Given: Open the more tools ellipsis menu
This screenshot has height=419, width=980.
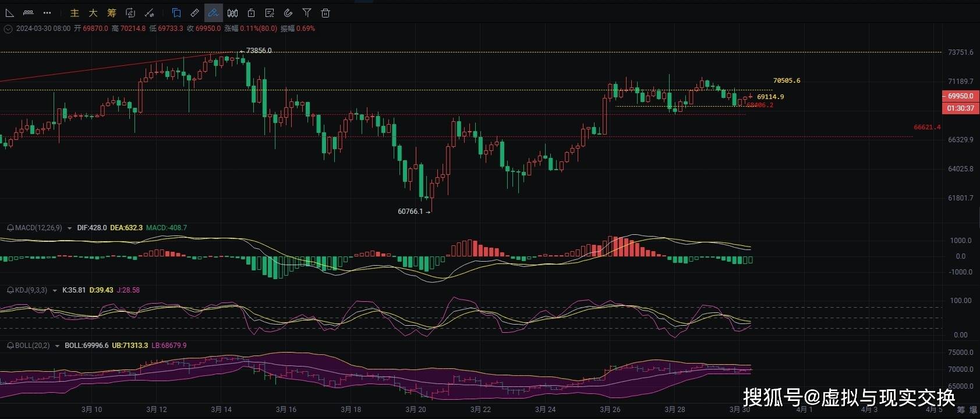Looking at the screenshot, I should [47, 12].
